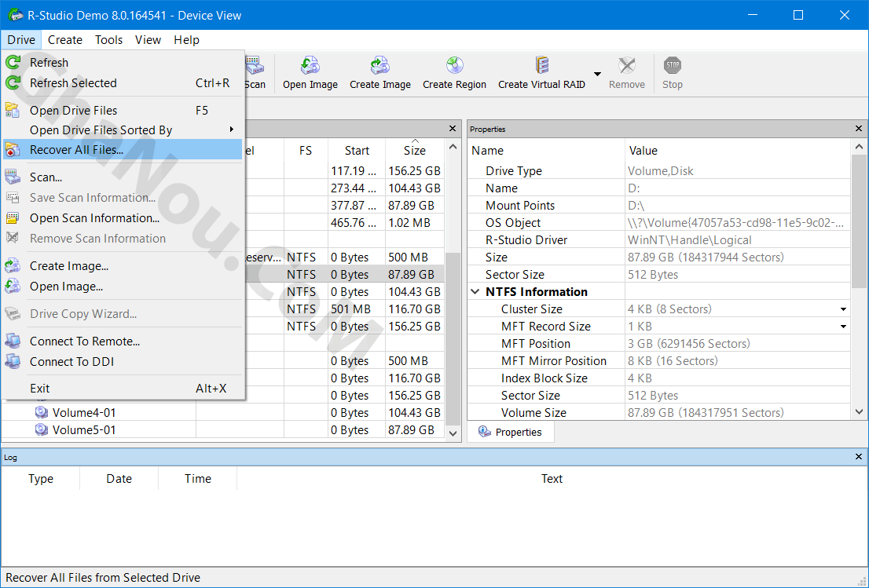Open MFT Record Size dropdown
Viewport: 869px width, 588px height.
[843, 327]
